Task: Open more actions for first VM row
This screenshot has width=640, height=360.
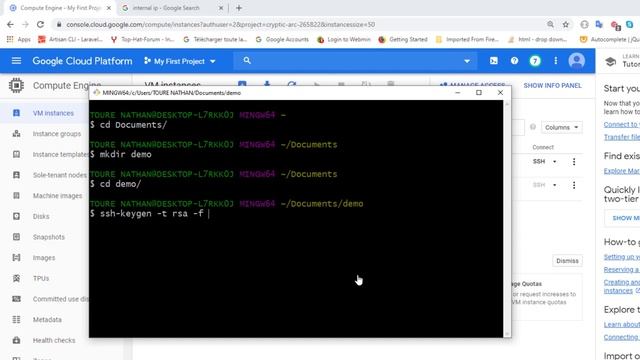Action: click(x=574, y=162)
